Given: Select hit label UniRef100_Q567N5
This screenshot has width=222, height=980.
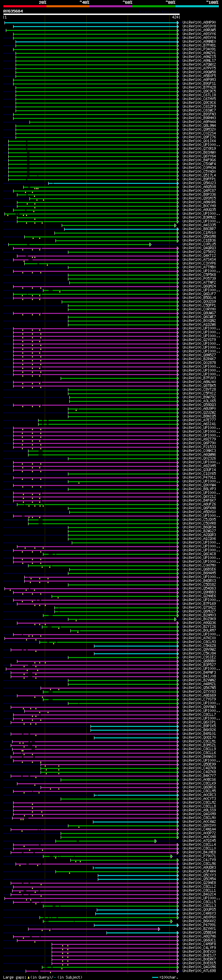Looking at the screenshot, I should [x=199, y=687].
